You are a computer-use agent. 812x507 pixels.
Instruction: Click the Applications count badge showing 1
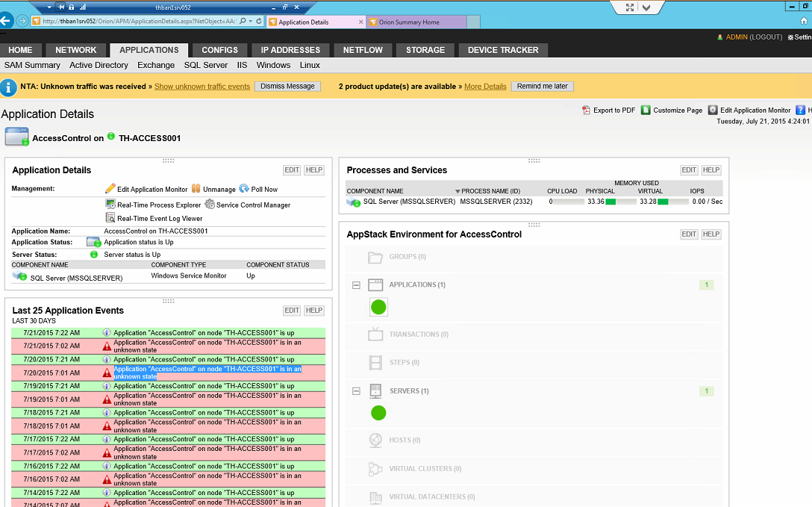pos(706,284)
